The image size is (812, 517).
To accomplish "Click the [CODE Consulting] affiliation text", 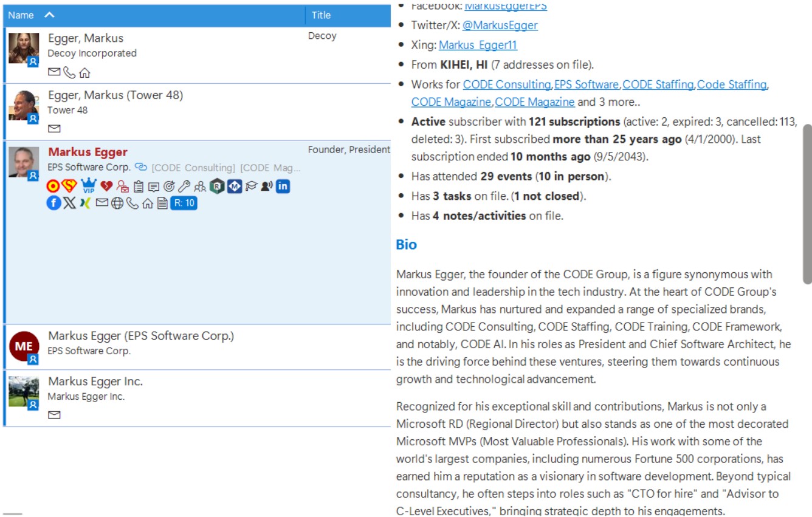I will (x=193, y=168).
